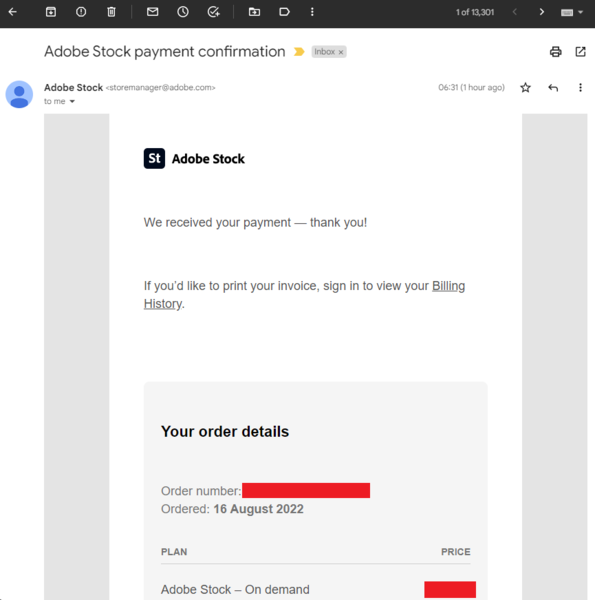The height and width of the screenshot is (600, 595).
Task: Remove the Inbox label
Action: tap(341, 52)
